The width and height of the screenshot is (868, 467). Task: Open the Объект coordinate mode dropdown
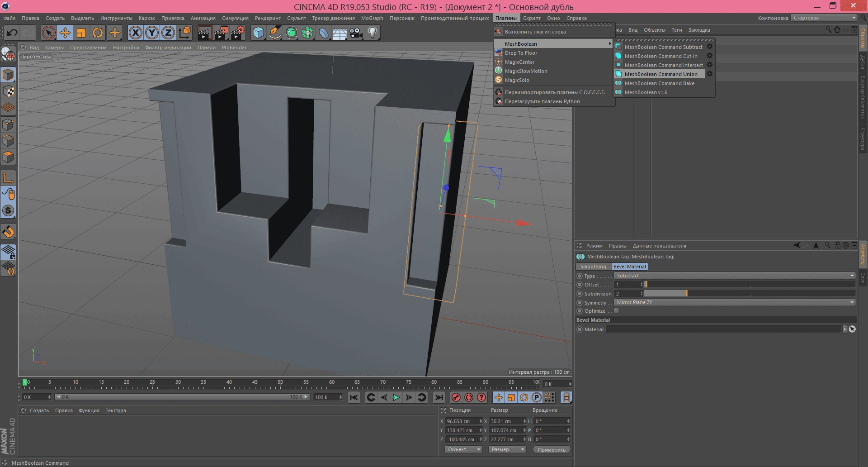click(x=463, y=449)
